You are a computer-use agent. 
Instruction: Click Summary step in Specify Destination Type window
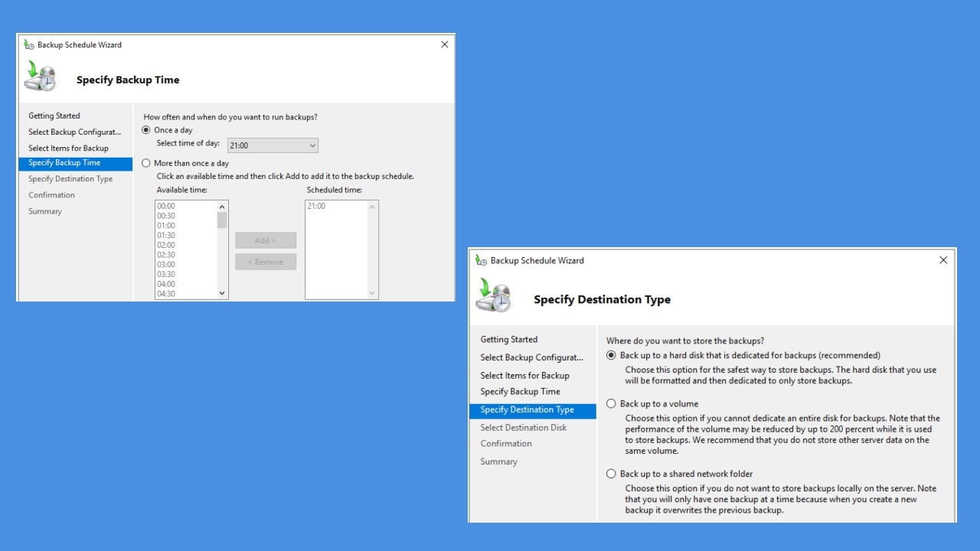(499, 462)
